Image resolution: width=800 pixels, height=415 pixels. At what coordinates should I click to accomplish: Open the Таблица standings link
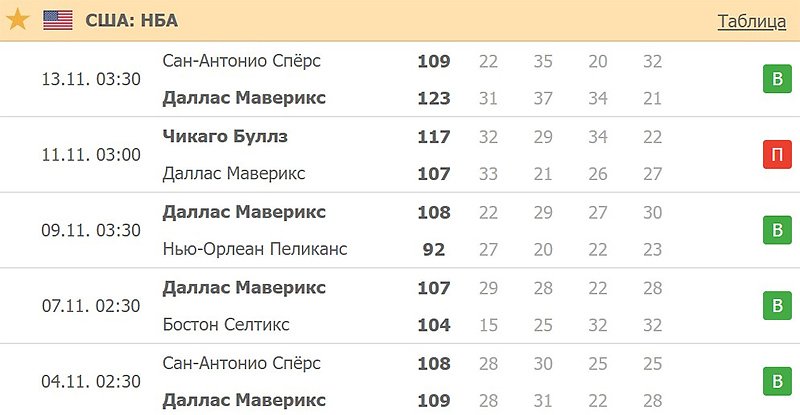coord(752,21)
